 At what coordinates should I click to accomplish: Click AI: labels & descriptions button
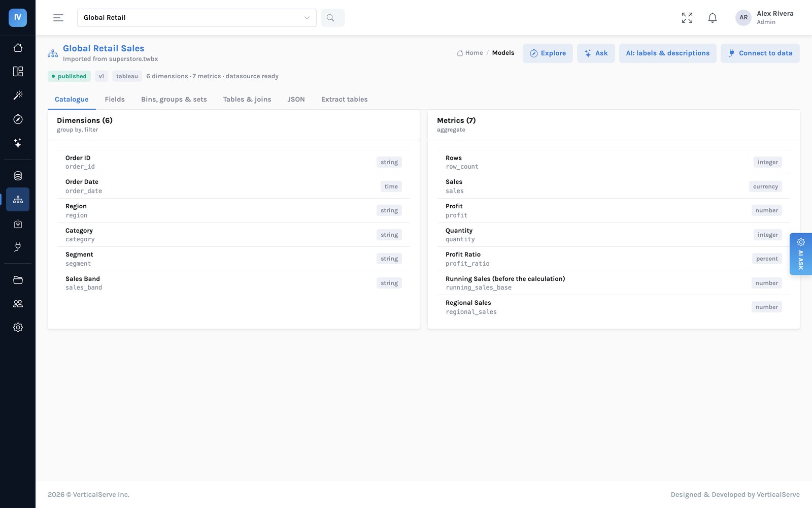click(x=668, y=53)
